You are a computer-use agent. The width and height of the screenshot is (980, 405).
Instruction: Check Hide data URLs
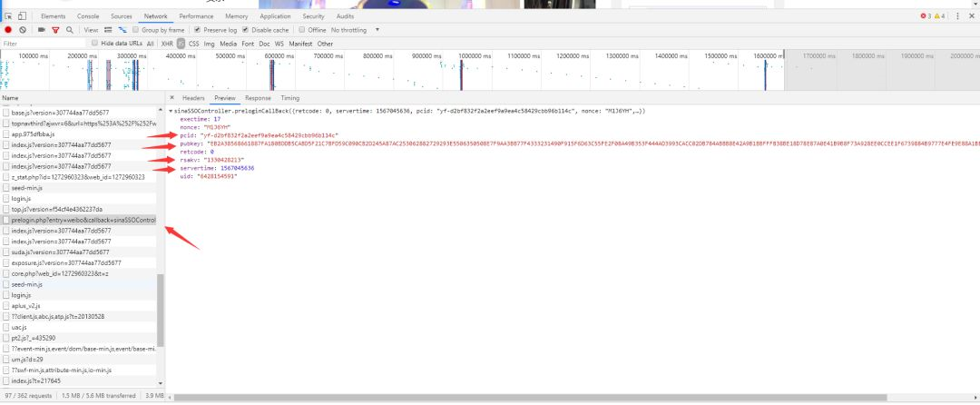click(95, 43)
